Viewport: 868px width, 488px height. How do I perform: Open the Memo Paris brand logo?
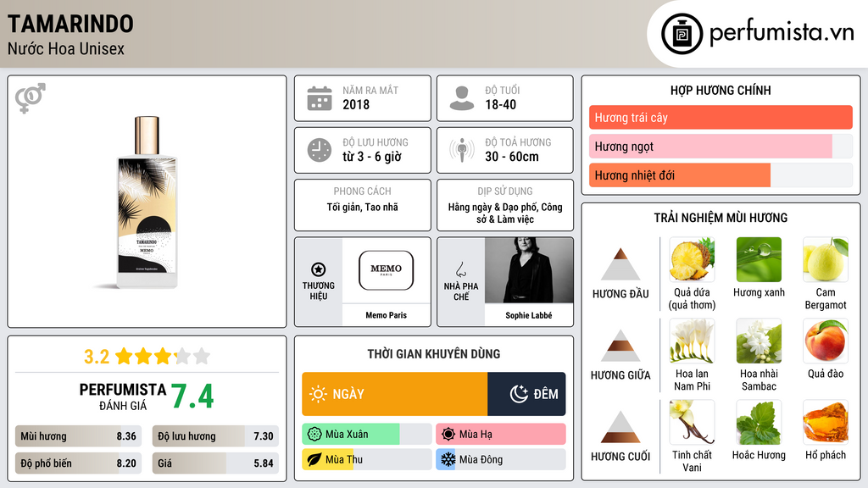coord(386,270)
